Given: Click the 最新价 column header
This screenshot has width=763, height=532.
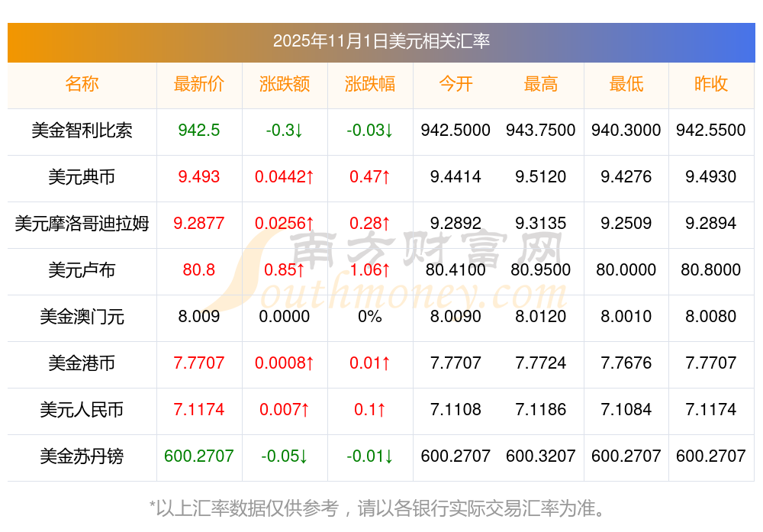Looking at the screenshot, I should [x=199, y=84].
